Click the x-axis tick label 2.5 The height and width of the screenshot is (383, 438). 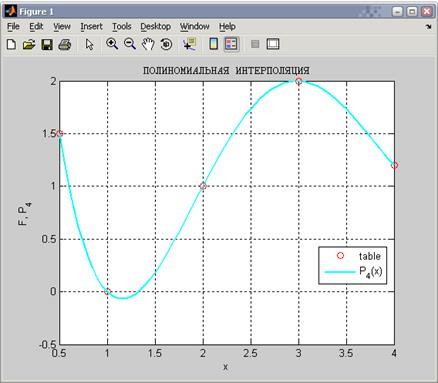250,353
